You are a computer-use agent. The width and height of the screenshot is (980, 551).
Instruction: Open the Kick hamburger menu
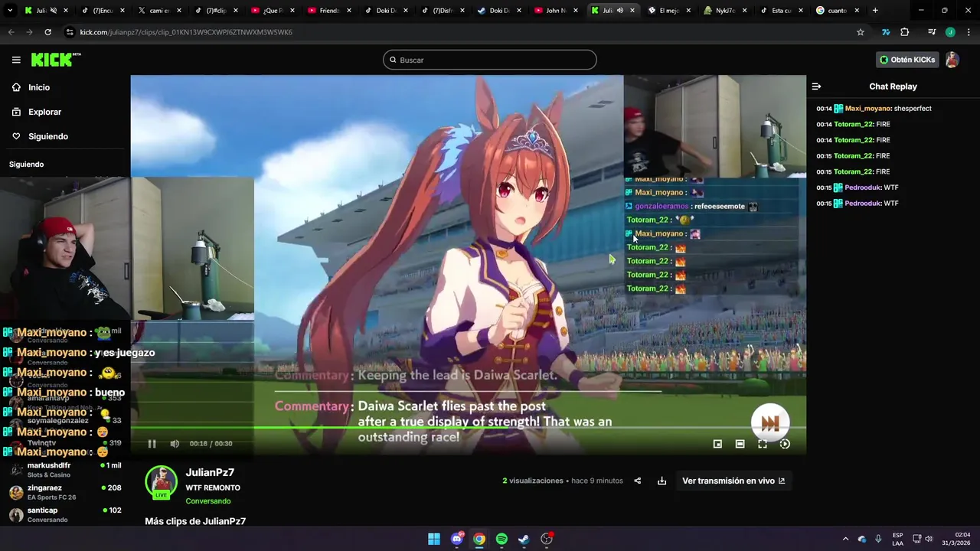coord(16,60)
